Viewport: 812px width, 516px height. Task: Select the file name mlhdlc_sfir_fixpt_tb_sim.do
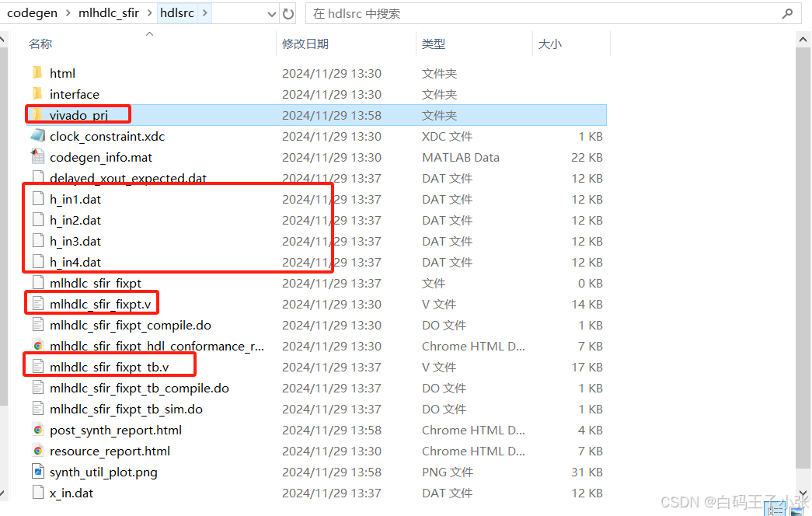coord(126,409)
